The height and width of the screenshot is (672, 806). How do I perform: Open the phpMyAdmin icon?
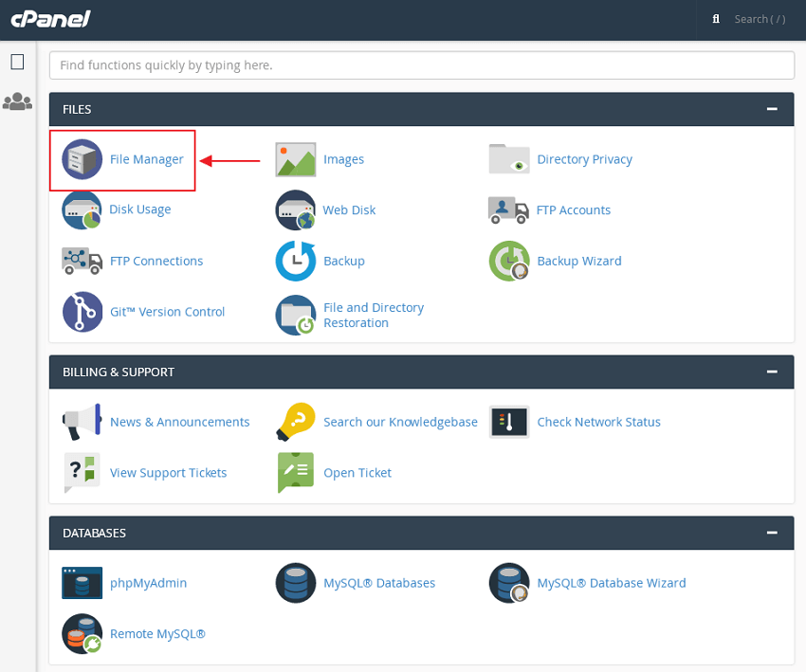pyautogui.click(x=82, y=583)
